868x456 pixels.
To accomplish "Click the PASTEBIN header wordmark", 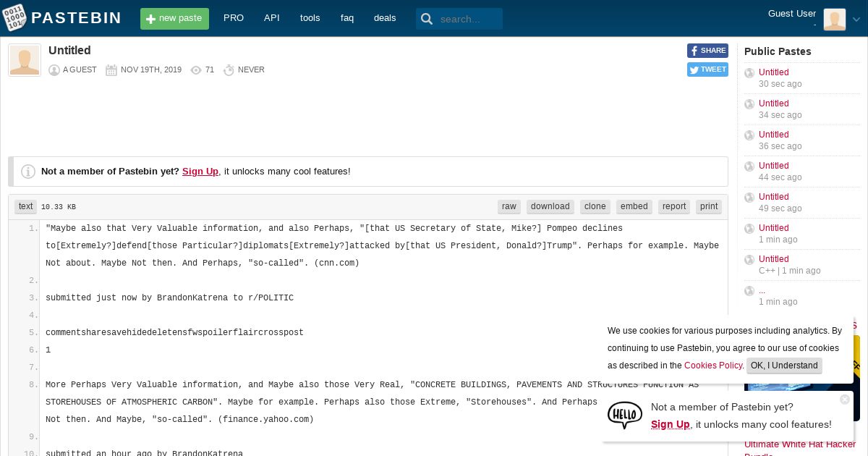I will (77, 18).
